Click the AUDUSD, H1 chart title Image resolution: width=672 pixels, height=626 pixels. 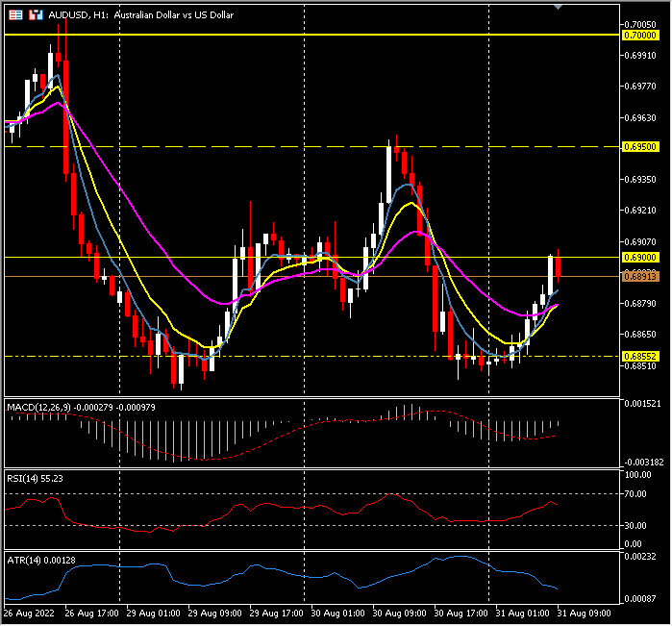[138, 15]
